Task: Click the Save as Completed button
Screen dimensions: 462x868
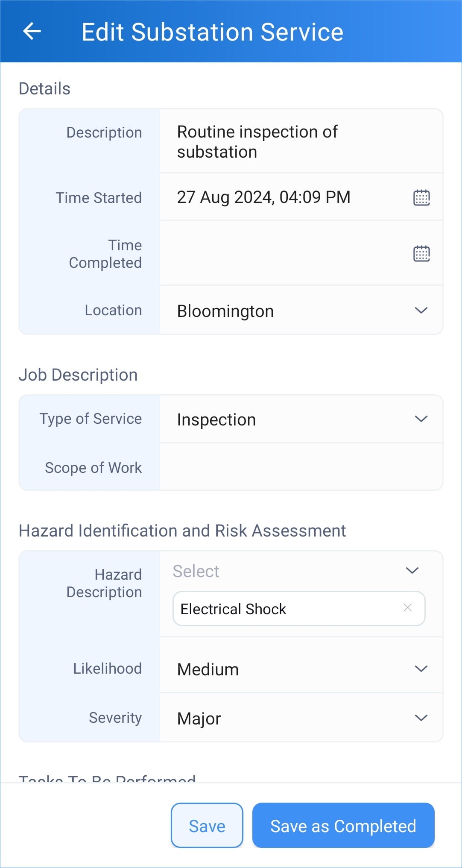Action: point(343,826)
